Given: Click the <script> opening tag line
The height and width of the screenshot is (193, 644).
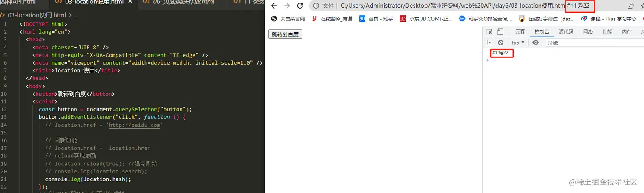Looking at the screenshot, I should pos(45,102).
